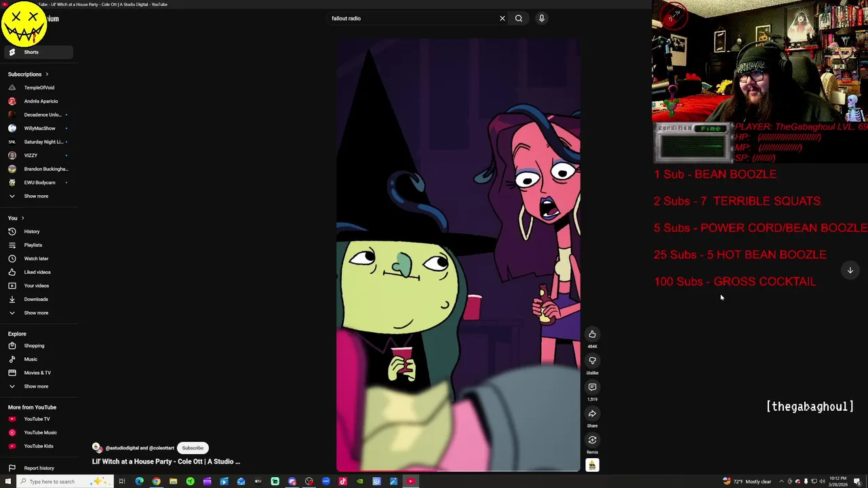Expand the You section chevron
Screen dimensions: 868x488
[22, 218]
